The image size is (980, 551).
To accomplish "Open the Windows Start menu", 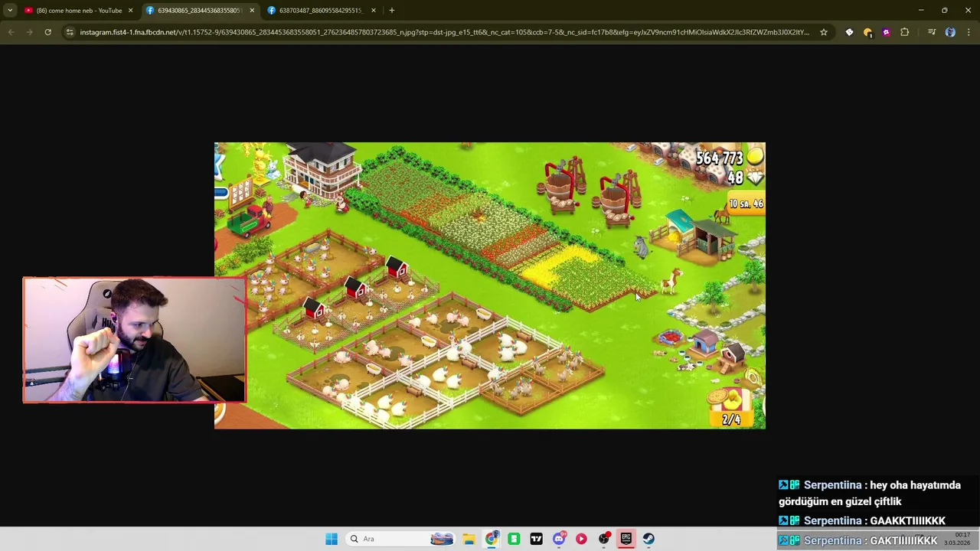I will click(x=332, y=539).
